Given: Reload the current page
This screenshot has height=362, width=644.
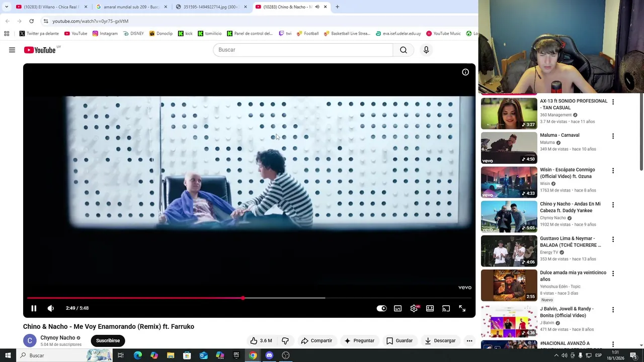Looking at the screenshot, I should 31,21.
